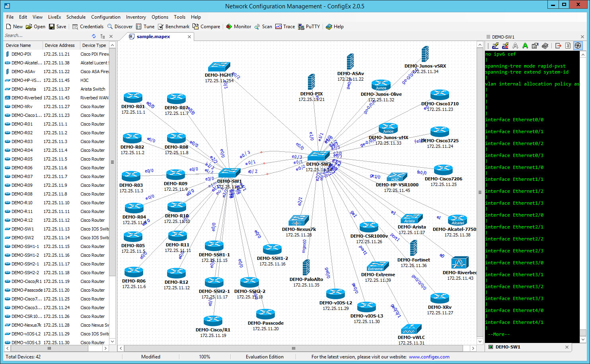Viewport: 590px width, 364px height.
Task: Open the Schedule menu
Action: pyautogui.click(x=76, y=17)
